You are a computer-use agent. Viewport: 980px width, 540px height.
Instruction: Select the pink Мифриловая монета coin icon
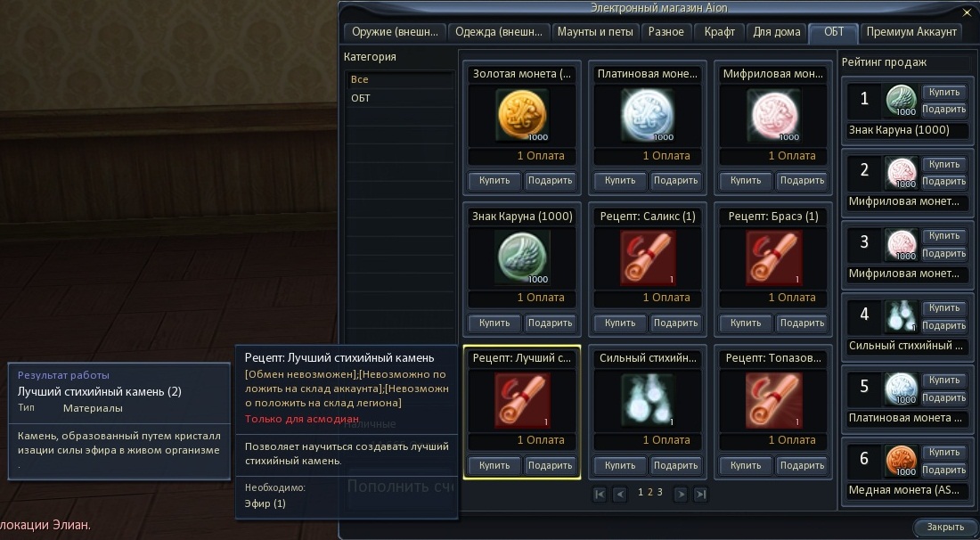773,115
